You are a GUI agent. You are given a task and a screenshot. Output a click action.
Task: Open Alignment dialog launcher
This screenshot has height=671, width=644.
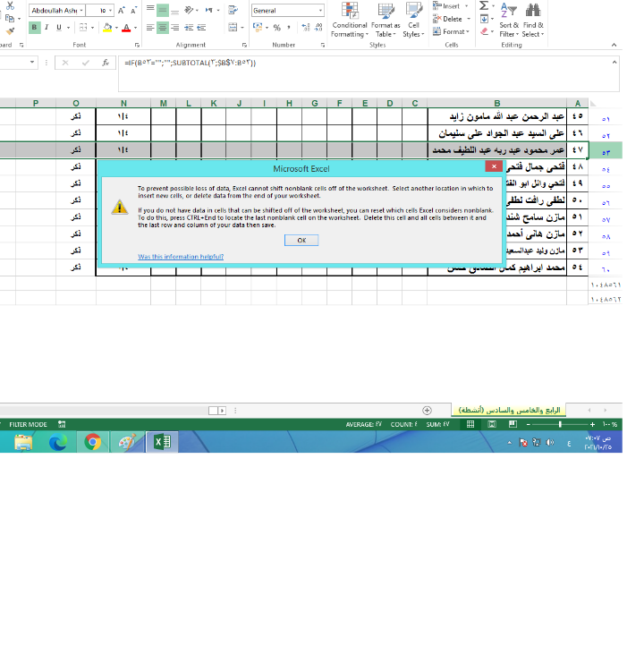(244, 45)
